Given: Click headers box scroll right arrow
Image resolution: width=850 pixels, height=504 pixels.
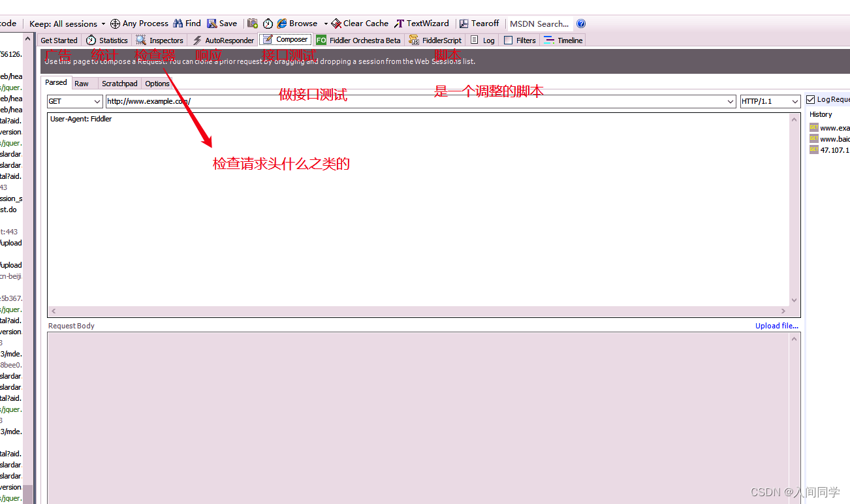Looking at the screenshot, I should pos(784,311).
